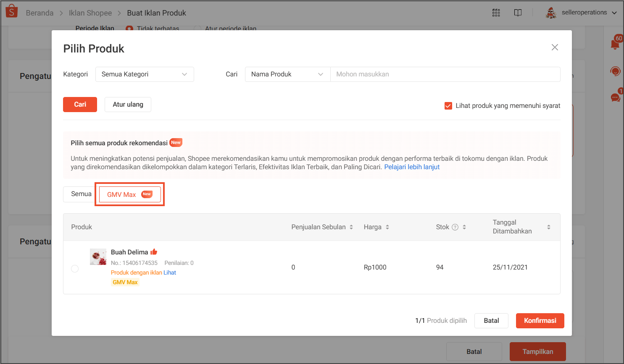Select the Tidak terbatas radio option

(130, 29)
